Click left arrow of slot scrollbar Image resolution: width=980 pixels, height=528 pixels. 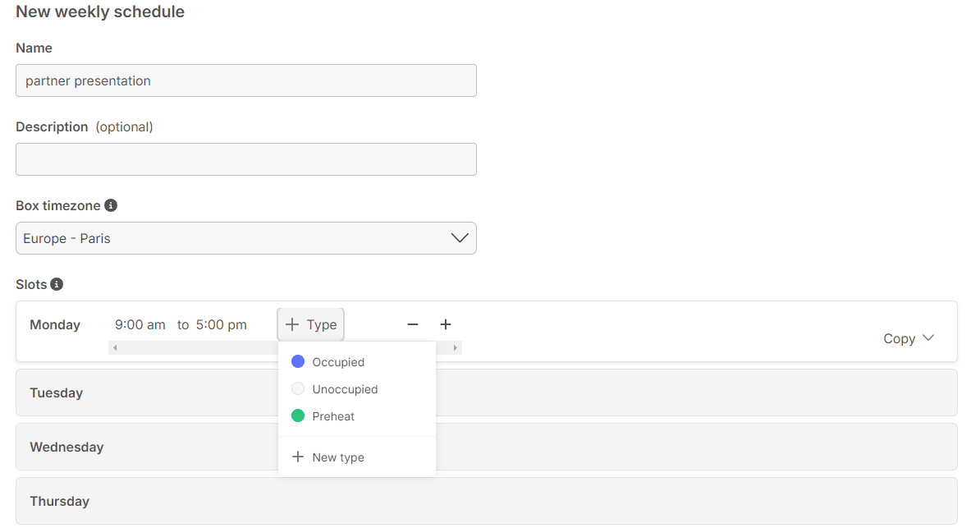click(115, 348)
